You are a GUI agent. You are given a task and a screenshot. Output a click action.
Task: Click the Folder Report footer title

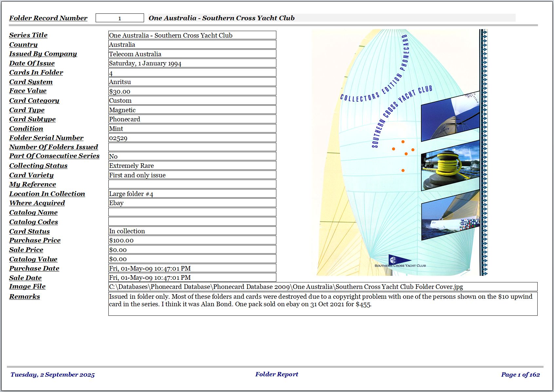(x=277, y=374)
